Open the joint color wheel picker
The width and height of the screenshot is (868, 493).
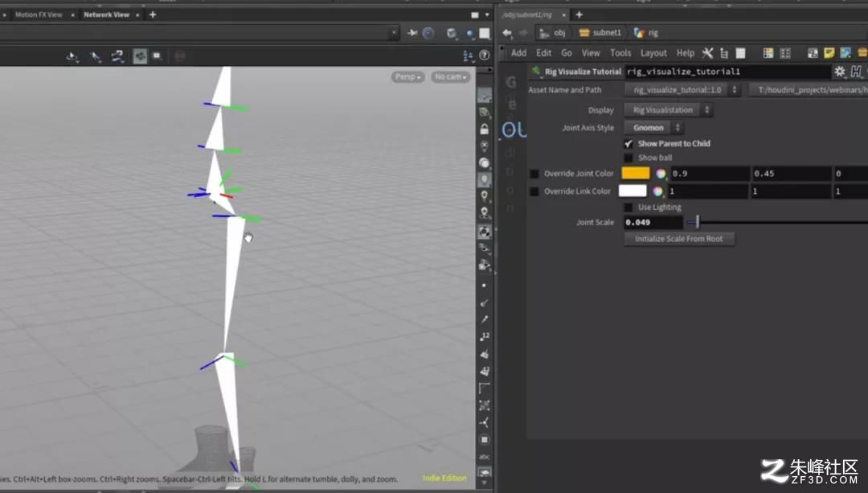click(661, 174)
